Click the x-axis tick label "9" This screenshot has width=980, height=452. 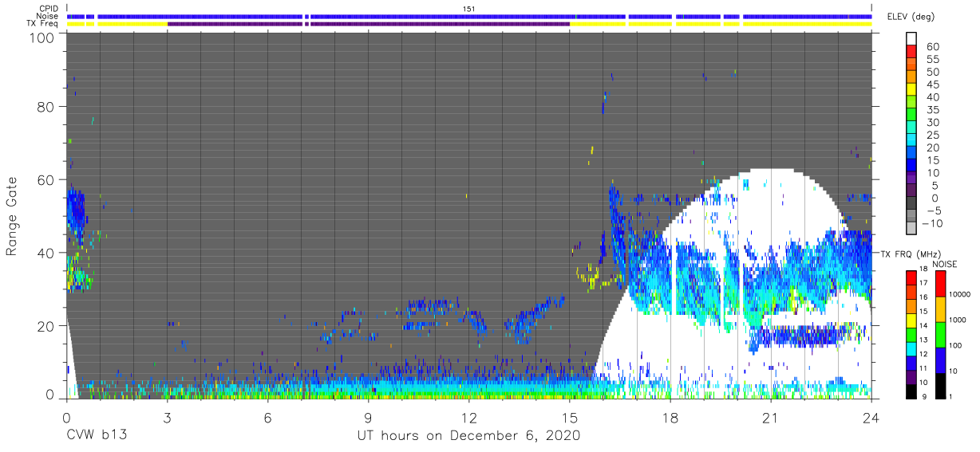coord(368,416)
